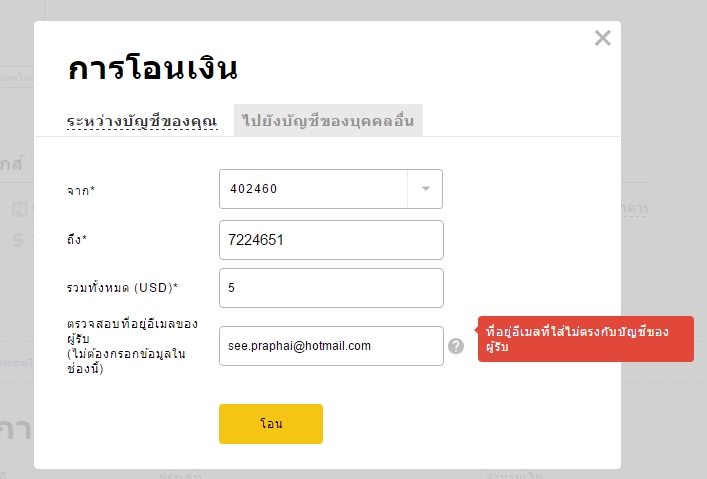Click the question mark help icon
Screen dimensions: 707x479
(x=456, y=346)
